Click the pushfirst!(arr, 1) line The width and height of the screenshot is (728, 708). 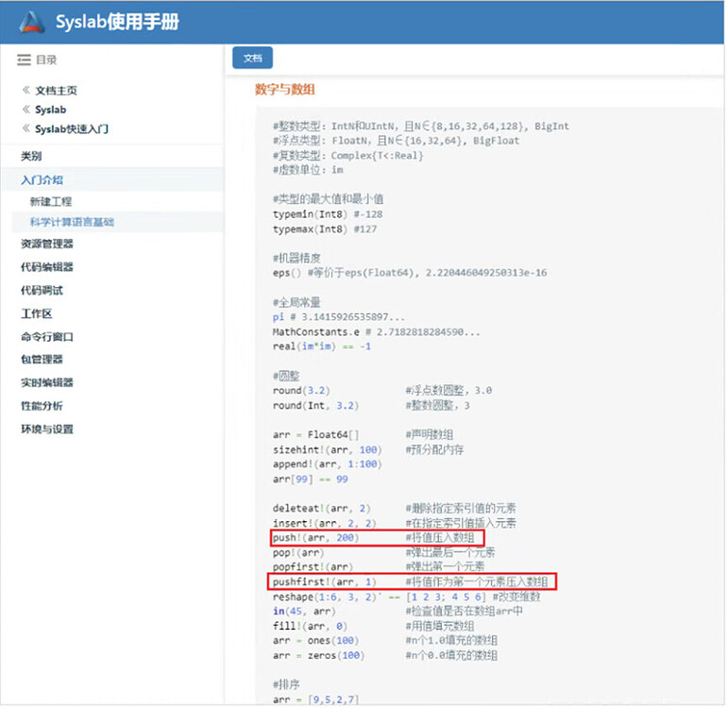pyautogui.click(x=412, y=582)
